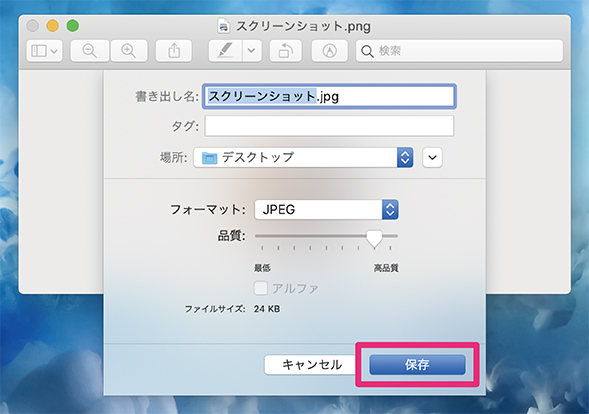Toggle the アルファ checkbox

click(261, 289)
